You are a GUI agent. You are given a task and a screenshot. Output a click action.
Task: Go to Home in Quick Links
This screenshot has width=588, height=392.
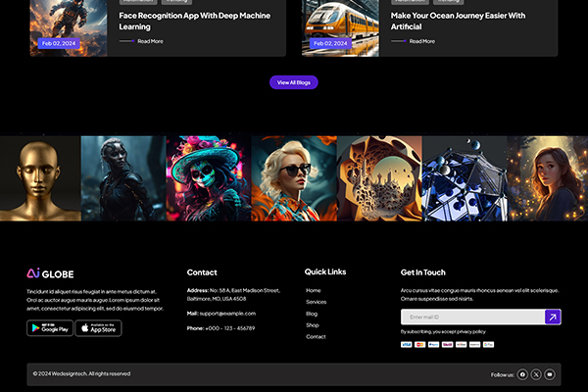point(314,290)
